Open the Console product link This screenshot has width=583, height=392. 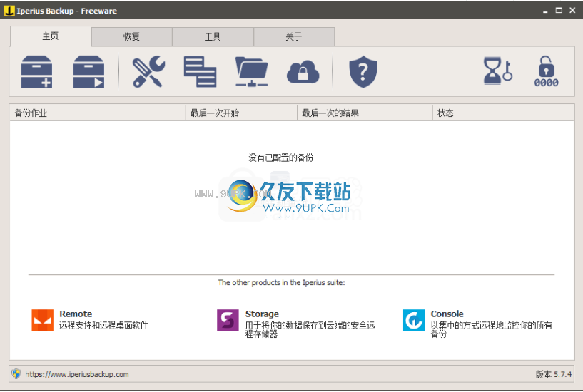pyautogui.click(x=447, y=314)
